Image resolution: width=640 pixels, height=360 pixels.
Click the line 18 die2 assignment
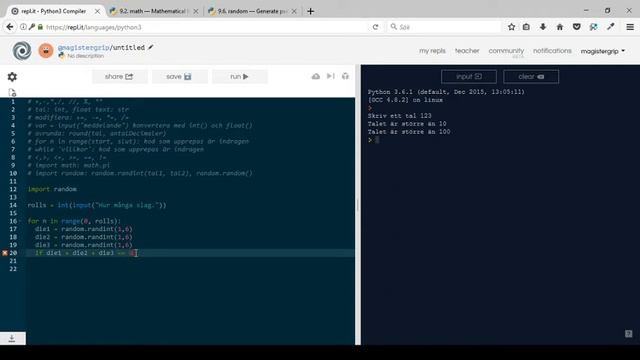click(84, 237)
